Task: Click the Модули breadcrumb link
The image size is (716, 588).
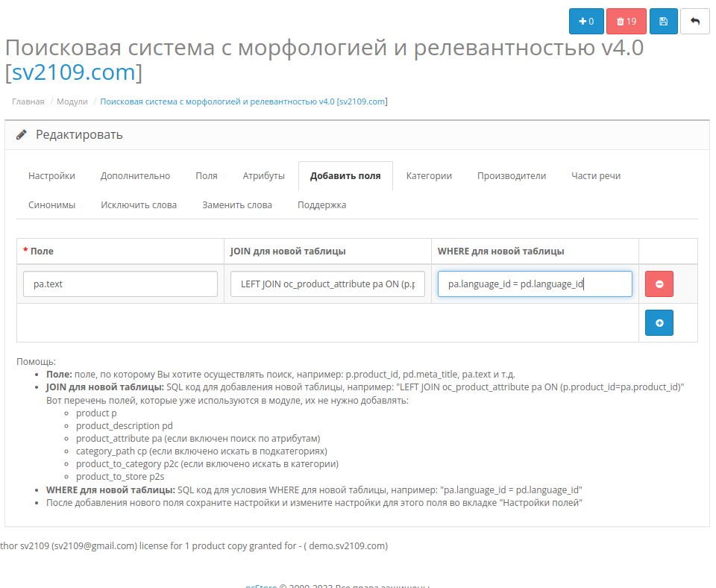Action: (x=72, y=101)
